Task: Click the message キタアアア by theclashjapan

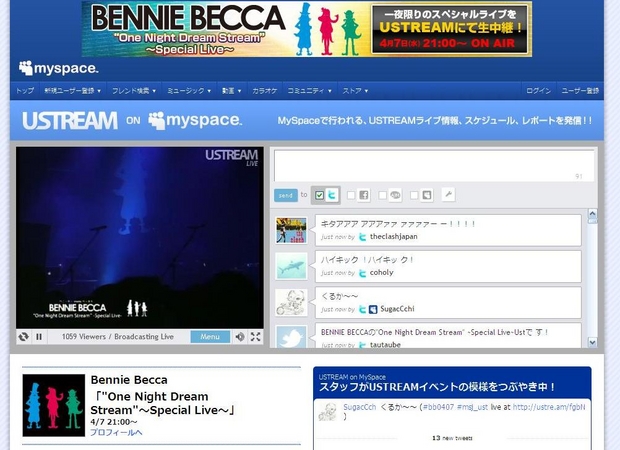Action: 397,224
